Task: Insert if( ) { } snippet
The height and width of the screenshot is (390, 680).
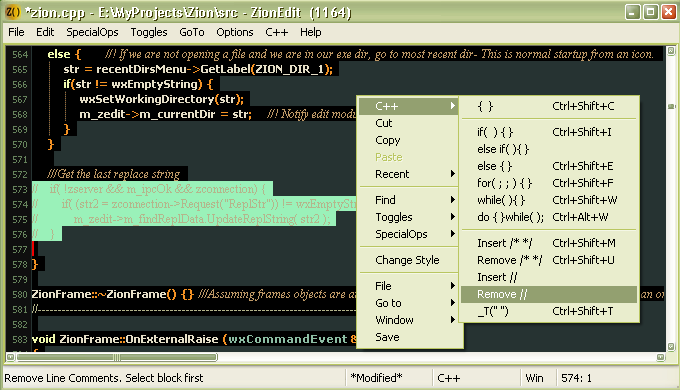Action: (x=549, y=132)
